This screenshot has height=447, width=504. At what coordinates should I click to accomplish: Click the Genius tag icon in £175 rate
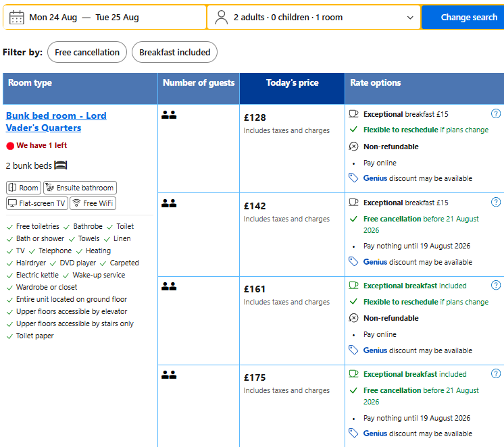point(353,433)
